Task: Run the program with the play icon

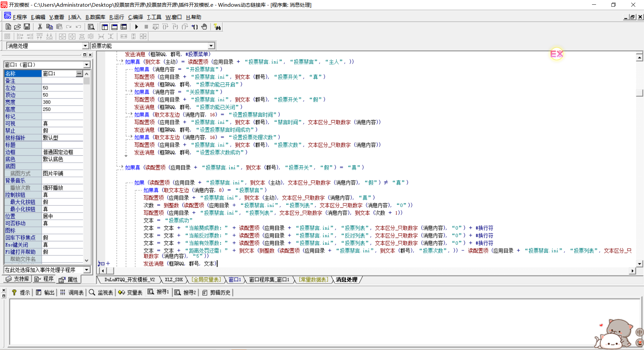Action: [137, 27]
